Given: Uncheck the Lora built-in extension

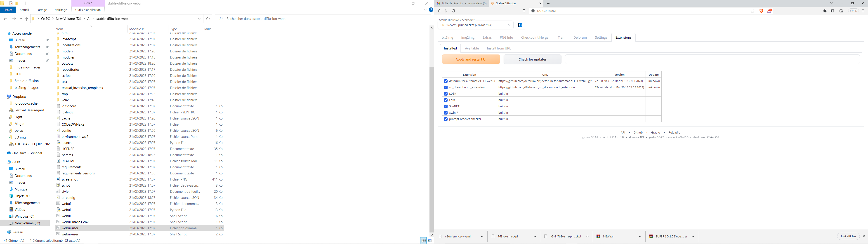Looking at the screenshot, I should [x=446, y=100].
